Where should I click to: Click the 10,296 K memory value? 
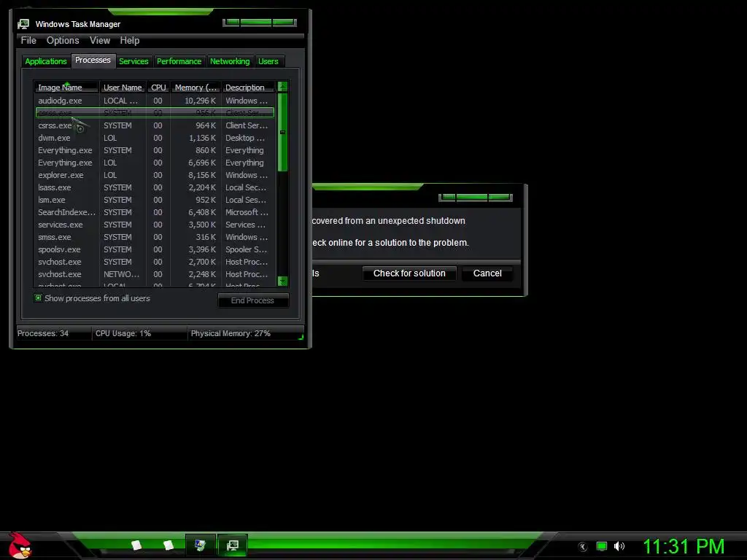tap(200, 101)
